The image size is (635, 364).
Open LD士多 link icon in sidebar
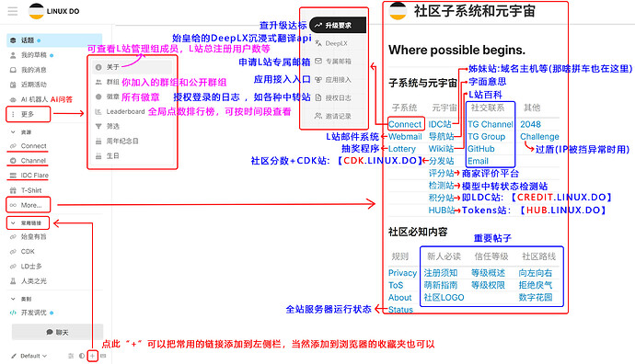click(13, 267)
